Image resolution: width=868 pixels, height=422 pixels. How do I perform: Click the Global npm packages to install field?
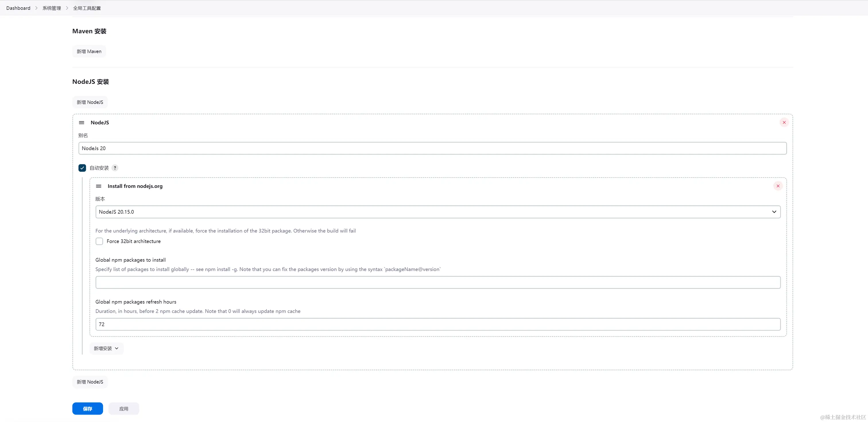point(438,282)
